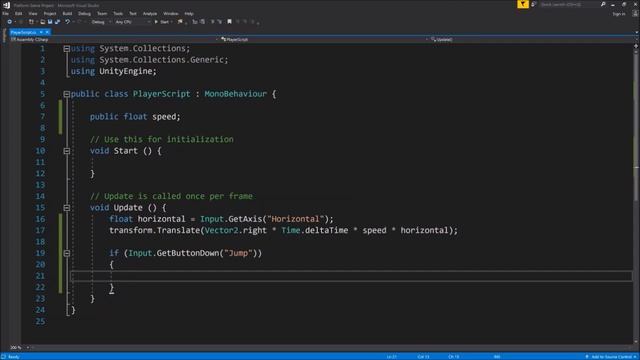The height and width of the screenshot is (360, 640).
Task: Click Vector2 in the Translate call
Action: click(x=221, y=230)
